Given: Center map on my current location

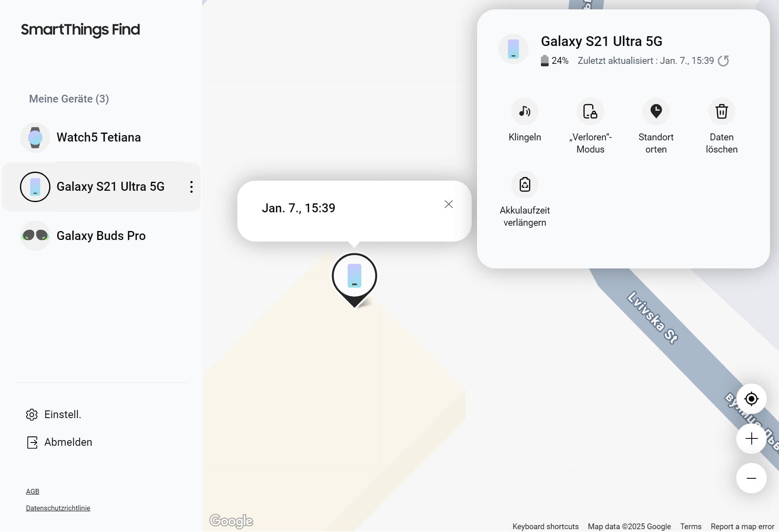Looking at the screenshot, I should pos(751,399).
